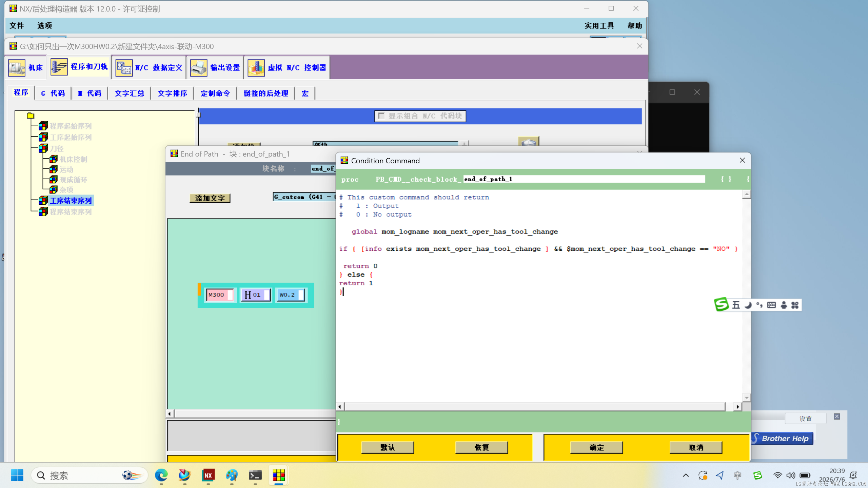Click the 恢复 button in Condition Command

[481, 447]
